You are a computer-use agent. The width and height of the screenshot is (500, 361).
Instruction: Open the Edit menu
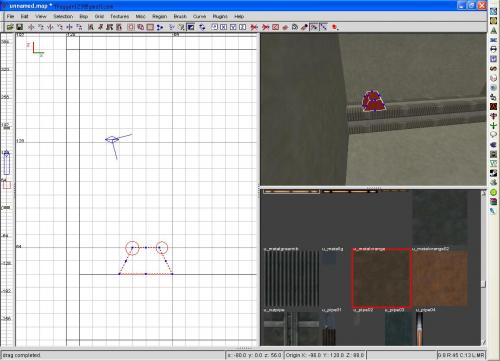pos(24,16)
